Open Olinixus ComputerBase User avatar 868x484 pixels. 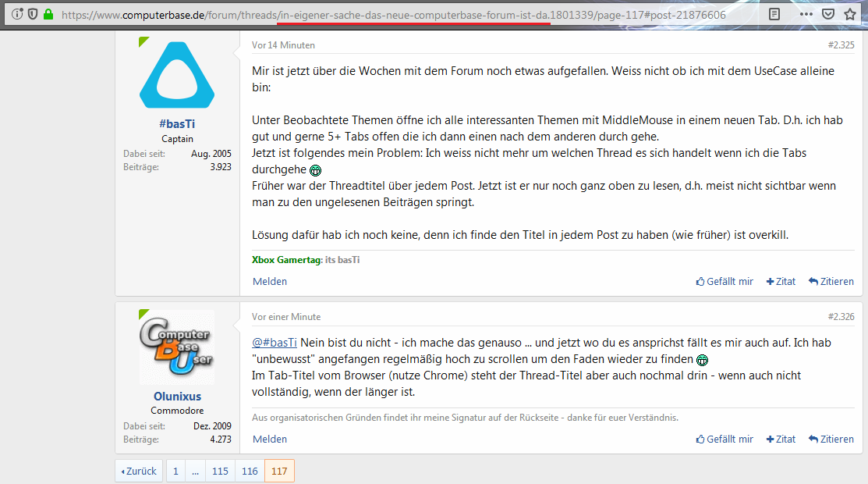coord(177,347)
